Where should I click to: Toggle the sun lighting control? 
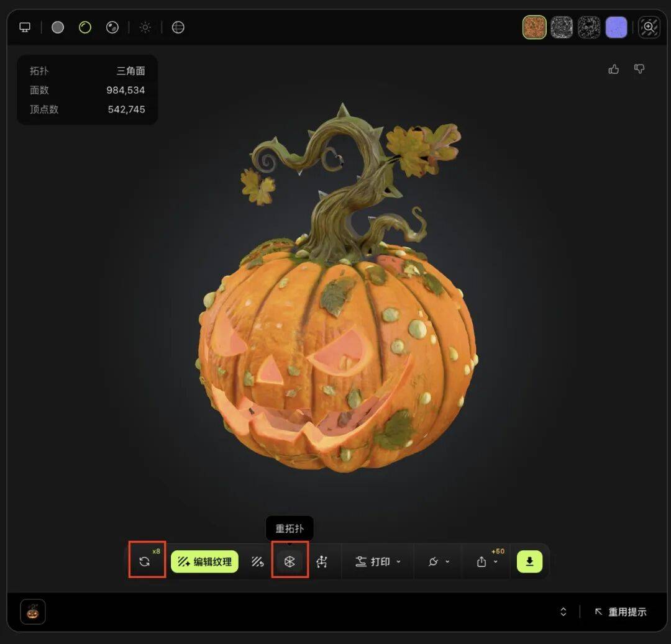(145, 27)
